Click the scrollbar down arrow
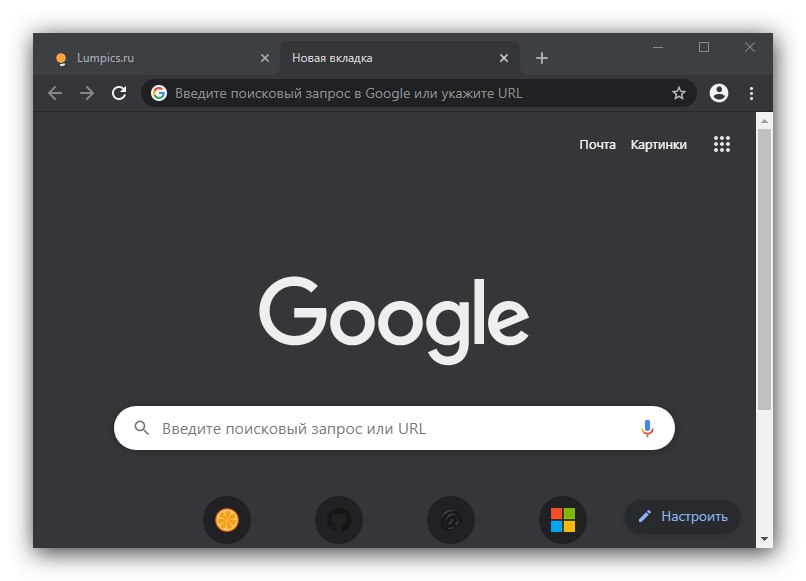 tap(764, 539)
